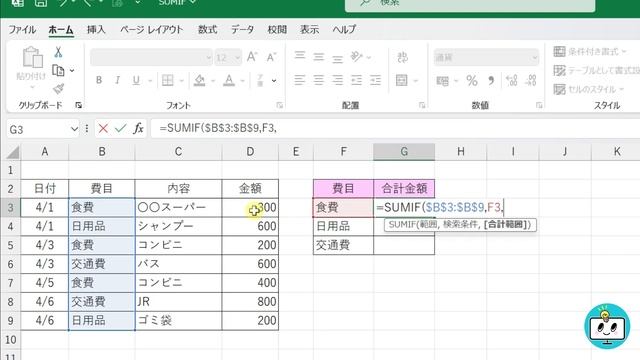Switch to the データ tab
The image size is (640, 360).
point(242,30)
